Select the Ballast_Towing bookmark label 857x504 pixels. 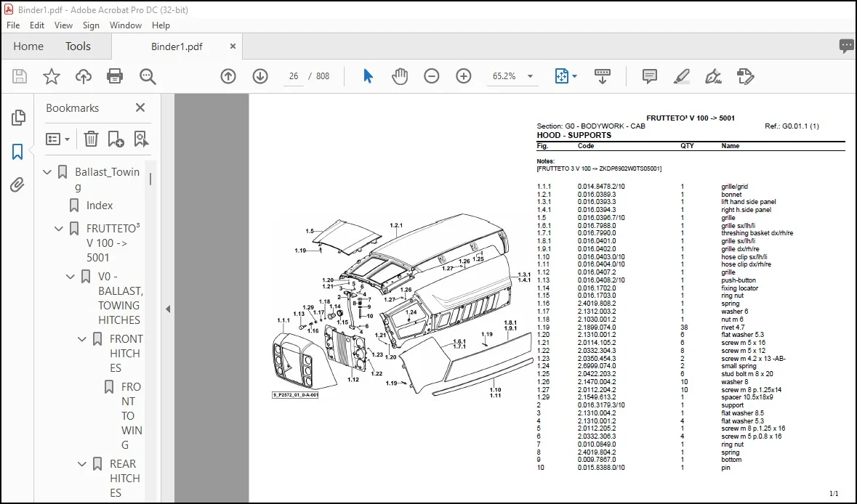(x=107, y=179)
